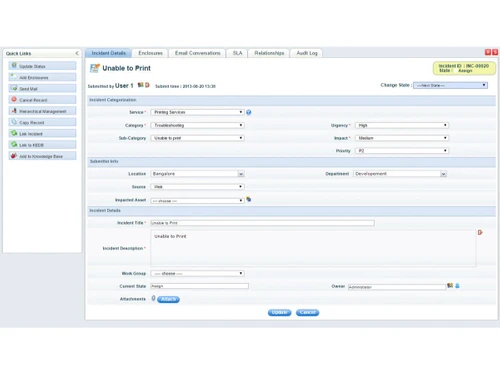Click the paperclip icon in Attachments row
The width and height of the screenshot is (500, 375).
153,298
